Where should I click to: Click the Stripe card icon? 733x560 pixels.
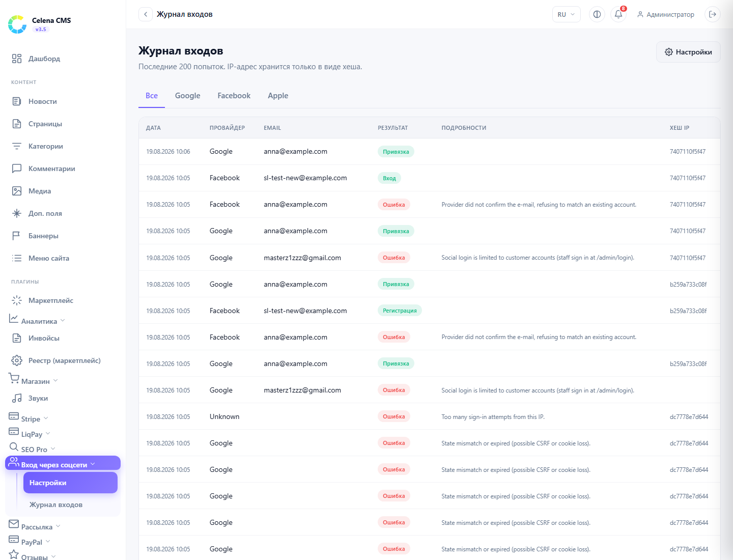pos(14,416)
